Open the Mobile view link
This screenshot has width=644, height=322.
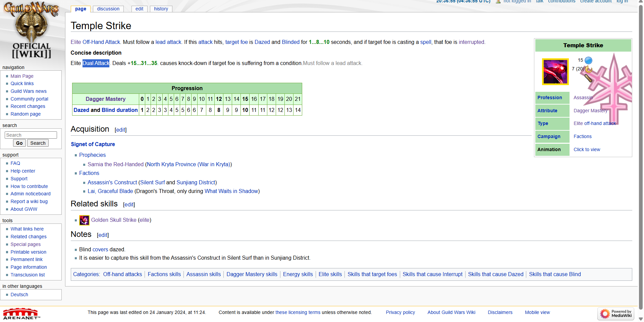click(537, 313)
